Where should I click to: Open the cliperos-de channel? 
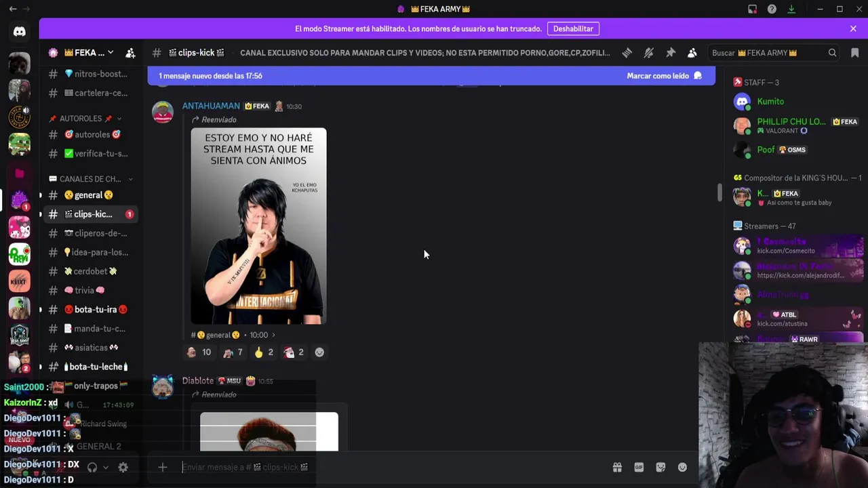[x=90, y=233]
